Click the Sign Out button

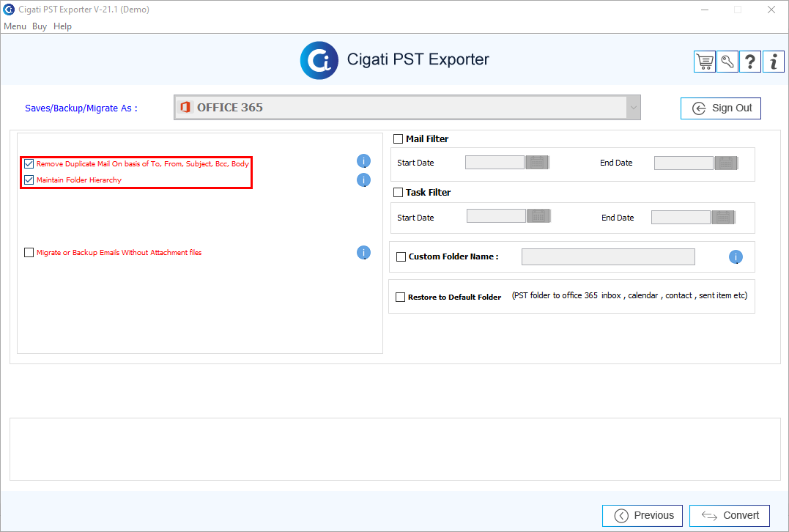click(x=721, y=108)
